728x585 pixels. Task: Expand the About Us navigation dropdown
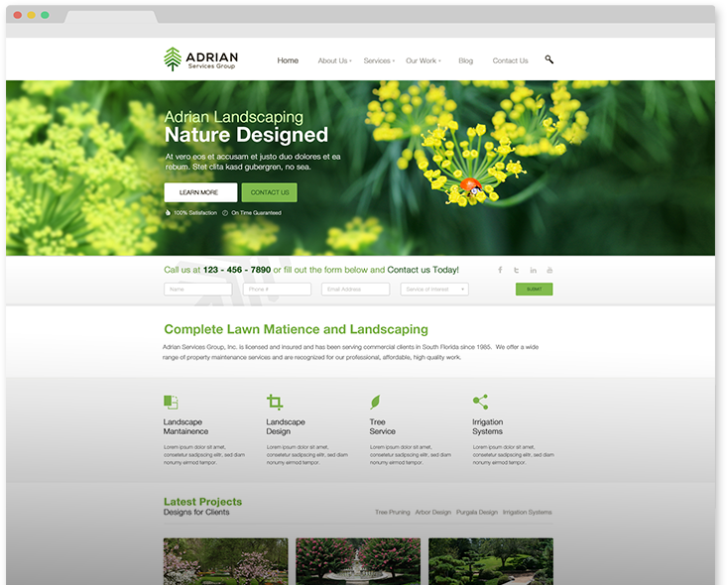click(333, 60)
